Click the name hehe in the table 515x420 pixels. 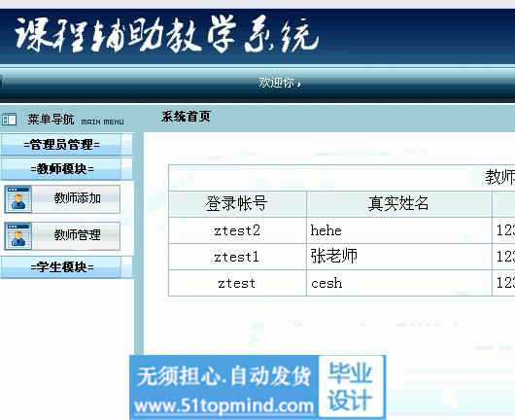tap(326, 230)
